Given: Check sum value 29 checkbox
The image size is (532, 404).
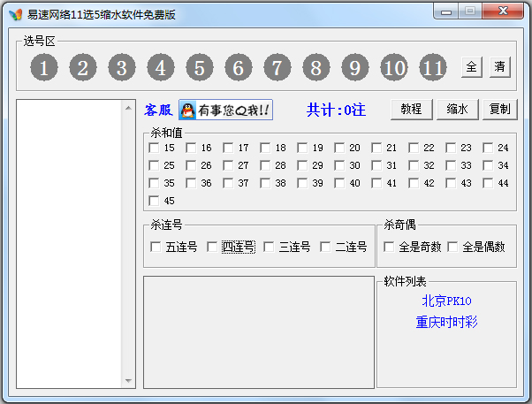Looking at the screenshot, I should [x=302, y=165].
